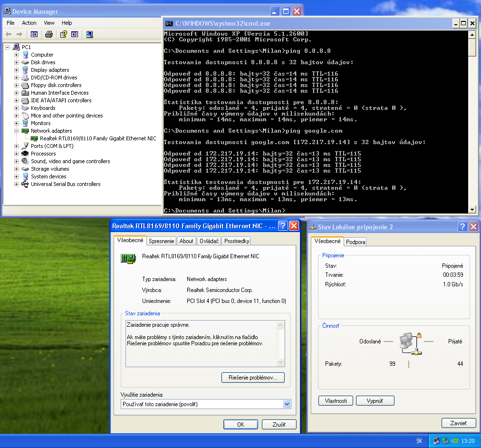Open the View menu in Device Manager

(49, 23)
